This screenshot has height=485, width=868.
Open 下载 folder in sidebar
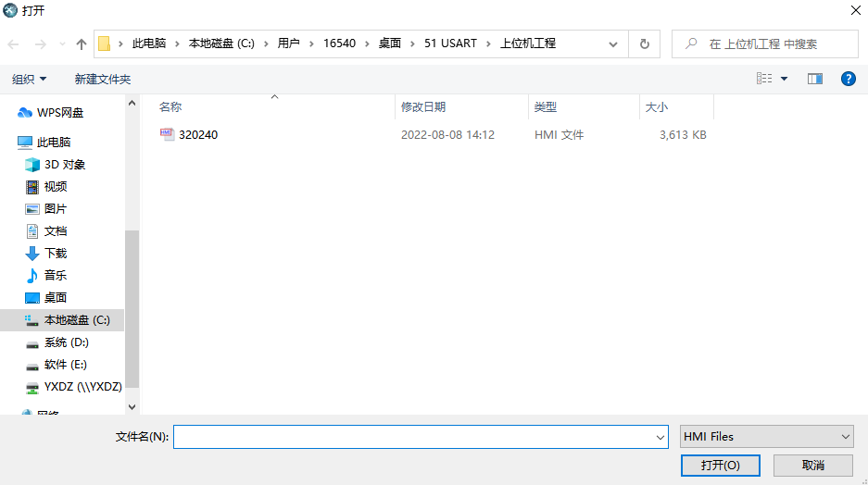tap(56, 253)
